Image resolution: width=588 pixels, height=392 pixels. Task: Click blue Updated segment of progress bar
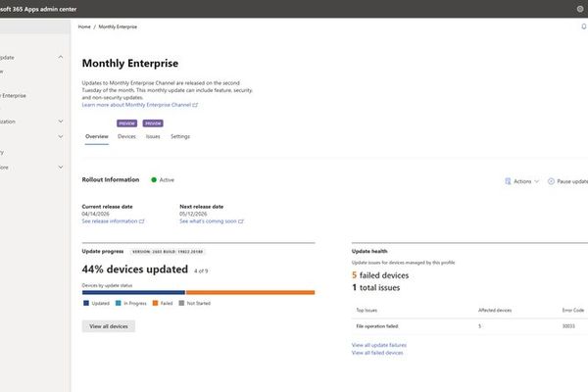(x=133, y=293)
